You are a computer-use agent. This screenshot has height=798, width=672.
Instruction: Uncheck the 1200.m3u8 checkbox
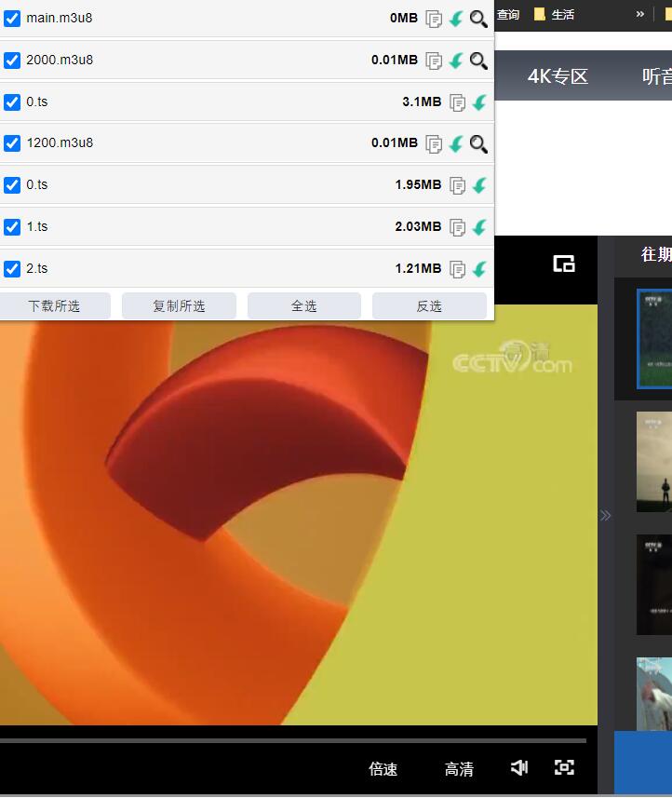point(12,143)
